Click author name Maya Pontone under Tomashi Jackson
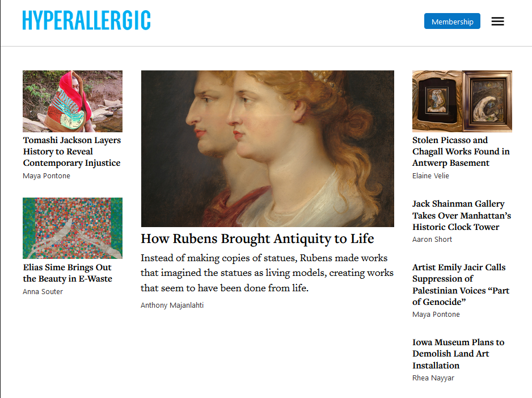532x398 pixels. coord(47,175)
